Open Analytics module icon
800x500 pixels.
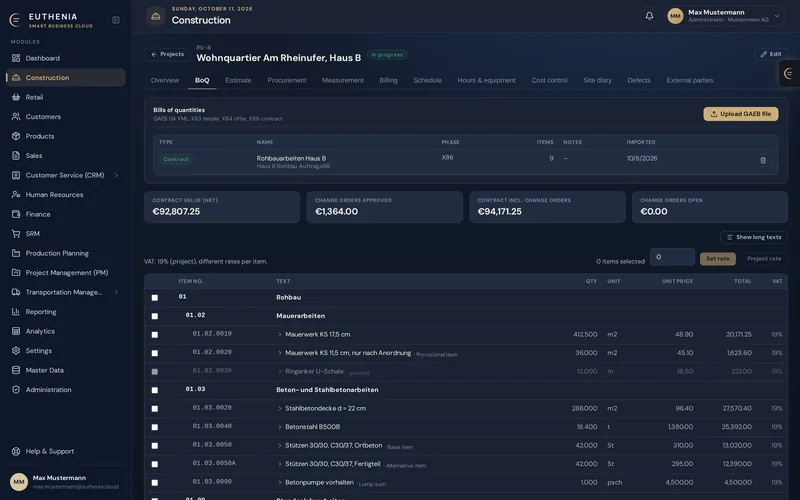point(16,331)
